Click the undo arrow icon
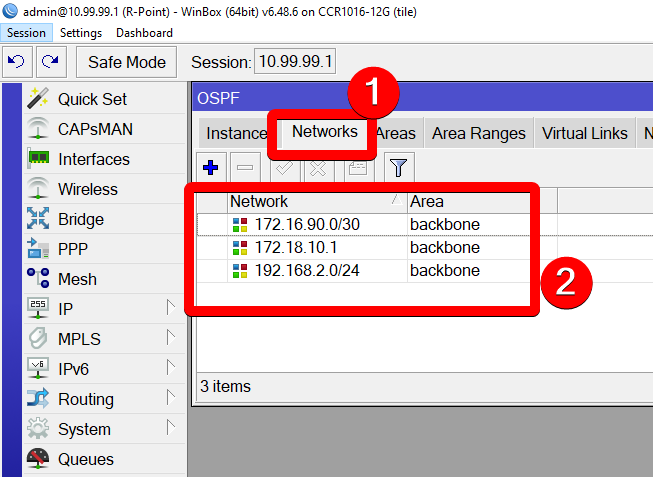This screenshot has height=477, width=653. tap(17, 62)
